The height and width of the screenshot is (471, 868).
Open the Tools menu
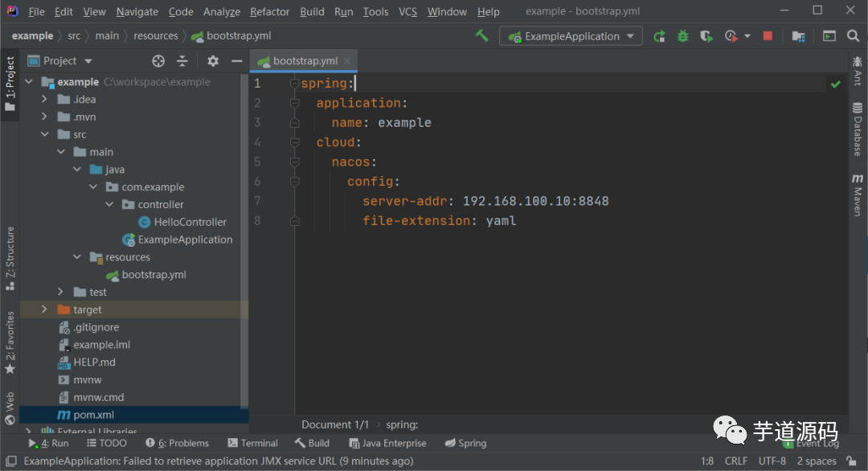pos(375,11)
